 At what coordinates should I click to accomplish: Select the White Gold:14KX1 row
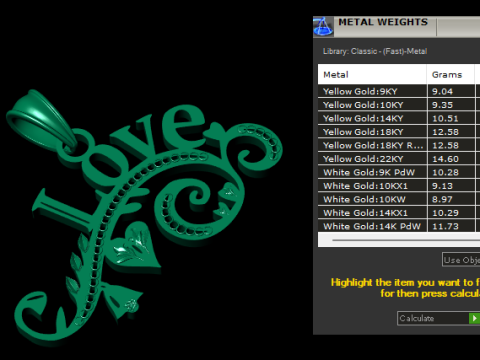tap(399, 213)
